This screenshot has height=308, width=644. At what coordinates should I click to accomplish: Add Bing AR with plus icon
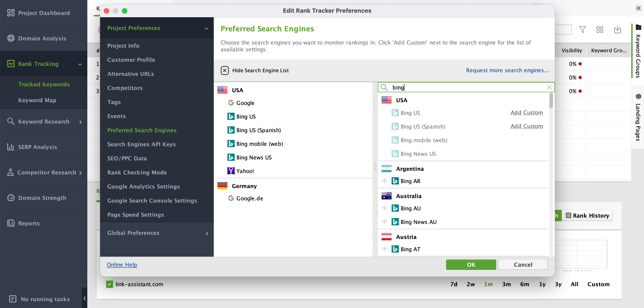coord(385,181)
